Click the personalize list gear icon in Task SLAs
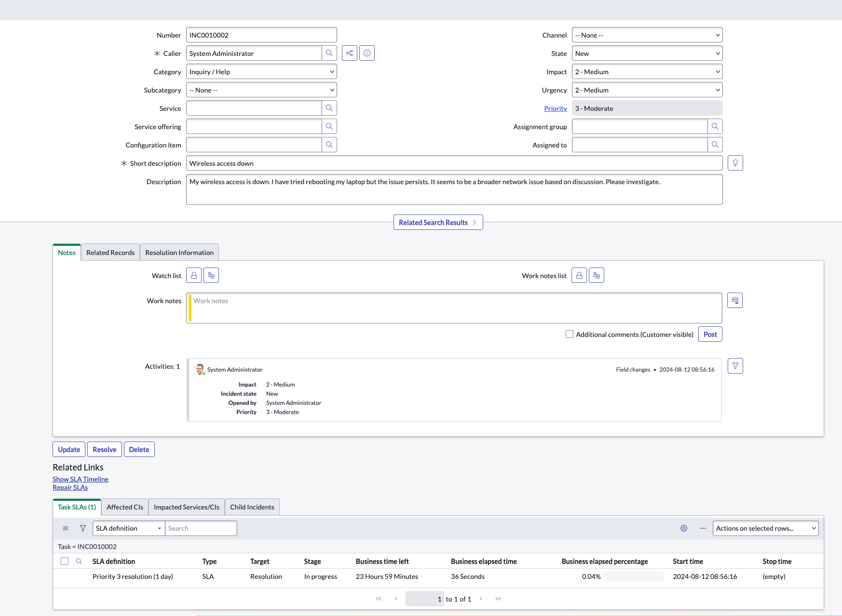The image size is (842, 616). tap(683, 528)
